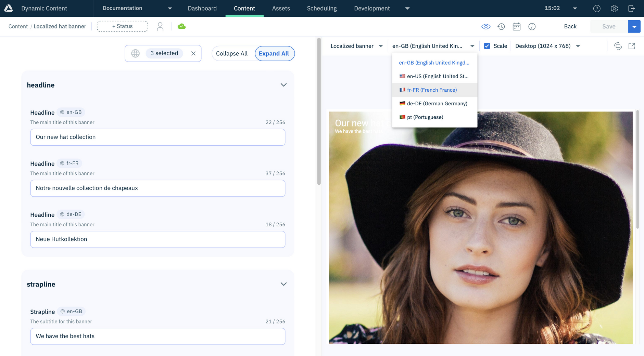Image resolution: width=644 pixels, height=356 pixels.
Task: Open the Save options dropdown arrow
Action: 634,27
